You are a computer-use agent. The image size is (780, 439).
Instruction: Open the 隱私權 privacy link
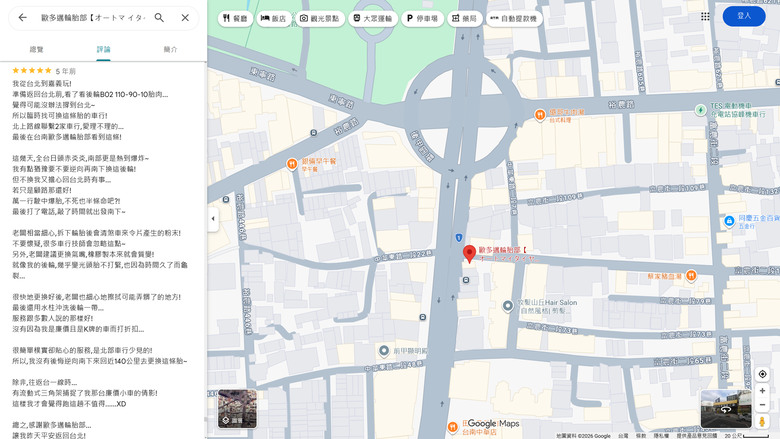point(661,436)
